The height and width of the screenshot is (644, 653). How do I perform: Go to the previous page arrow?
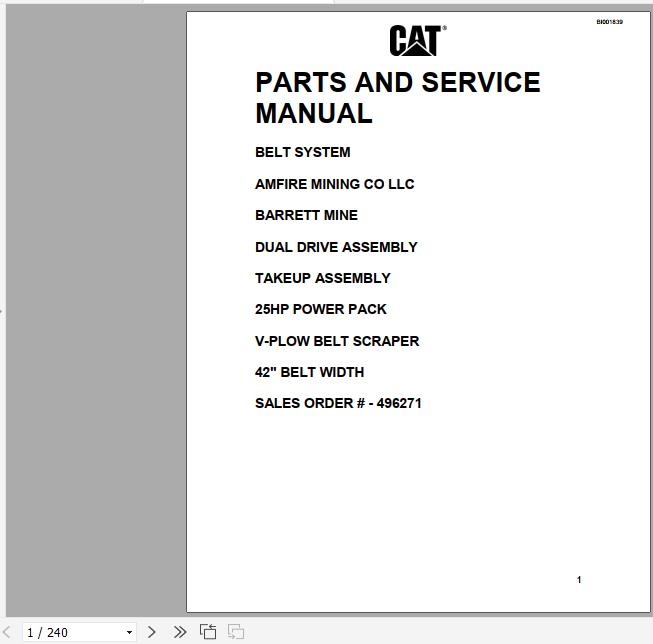[7, 632]
